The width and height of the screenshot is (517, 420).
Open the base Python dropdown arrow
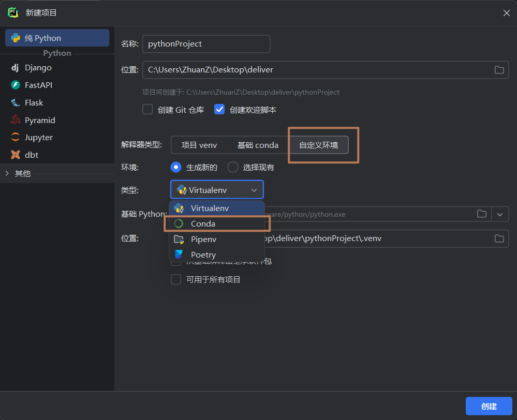click(x=500, y=214)
